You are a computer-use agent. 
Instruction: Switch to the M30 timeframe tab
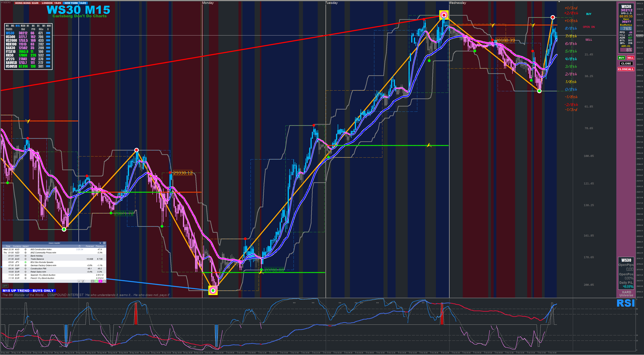pos(23,26)
